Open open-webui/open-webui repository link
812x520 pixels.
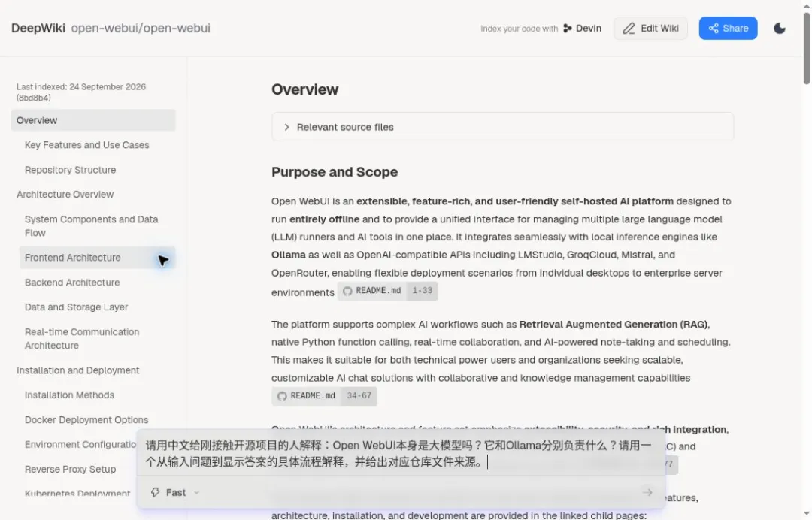point(141,28)
